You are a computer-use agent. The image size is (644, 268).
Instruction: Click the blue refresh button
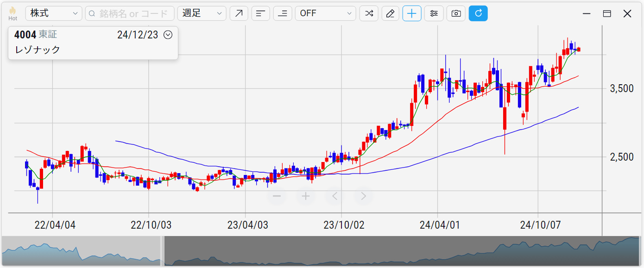pos(478,13)
